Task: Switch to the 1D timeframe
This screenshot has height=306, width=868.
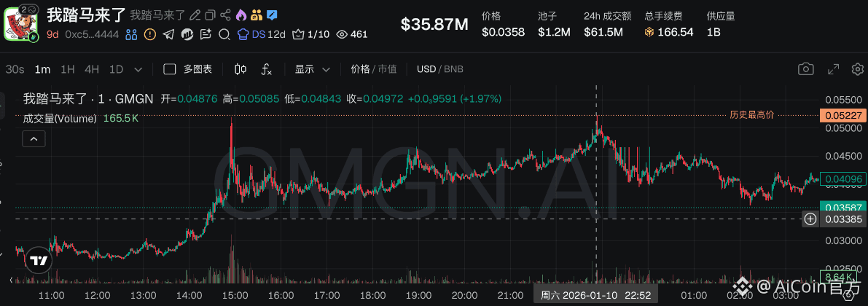Action: pyautogui.click(x=117, y=69)
